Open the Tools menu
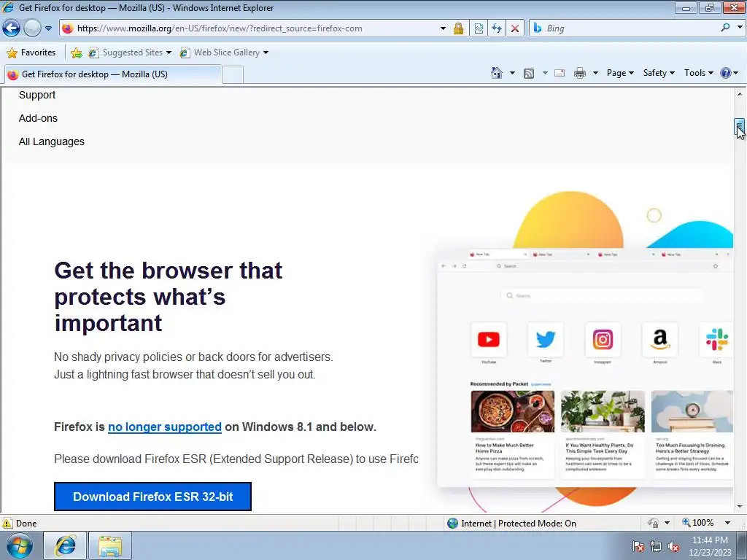747x560 pixels. click(x=698, y=73)
